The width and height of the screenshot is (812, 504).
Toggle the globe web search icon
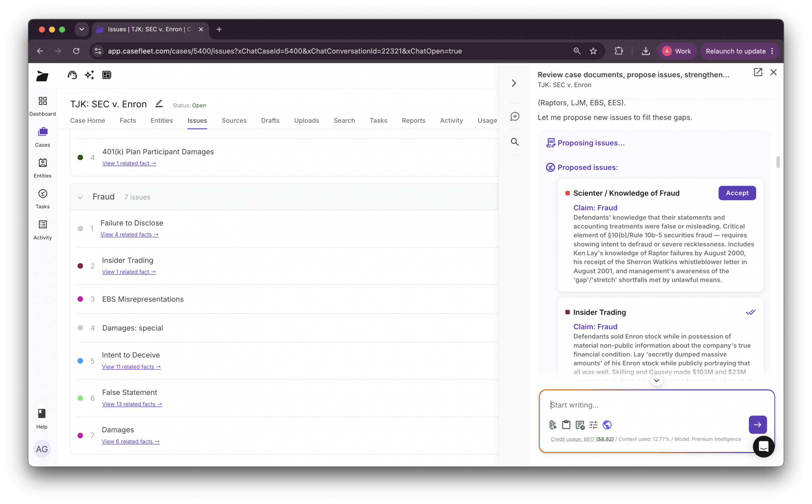coord(607,425)
